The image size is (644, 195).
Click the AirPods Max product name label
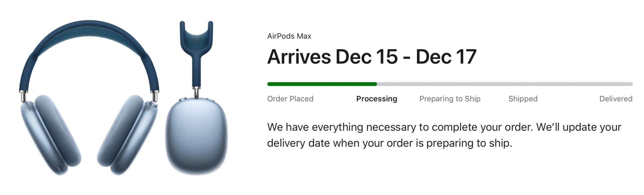pyautogui.click(x=289, y=36)
